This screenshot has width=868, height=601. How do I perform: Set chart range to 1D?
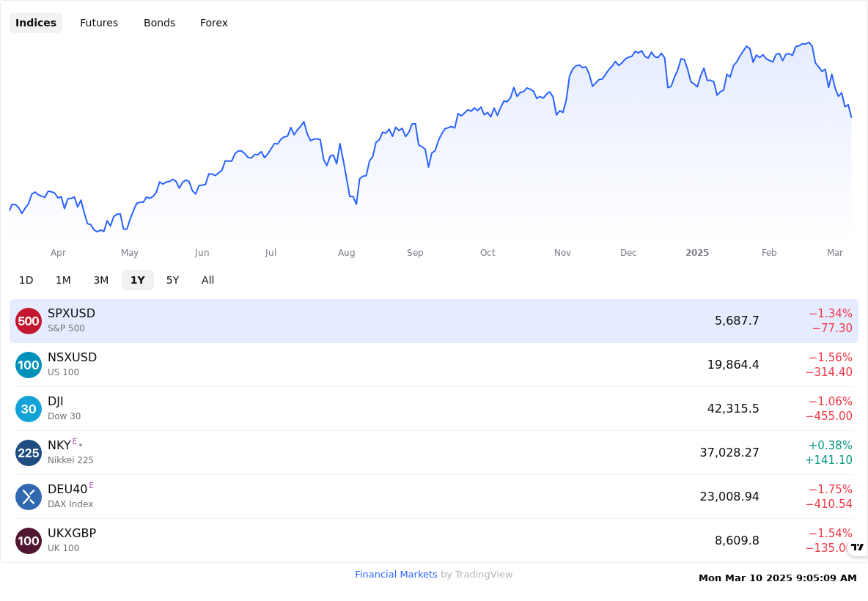[x=26, y=280]
